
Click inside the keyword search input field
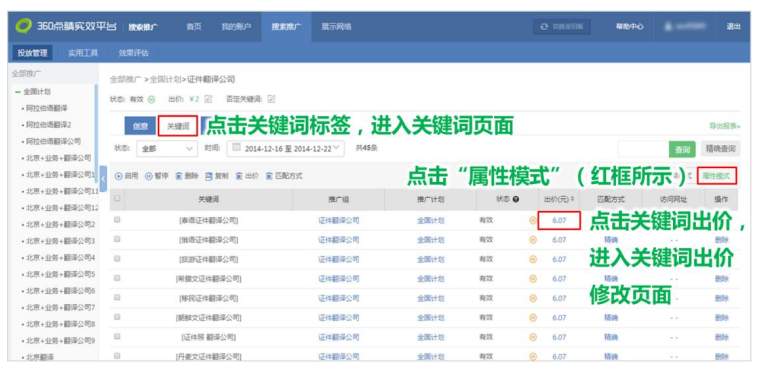tap(643, 149)
